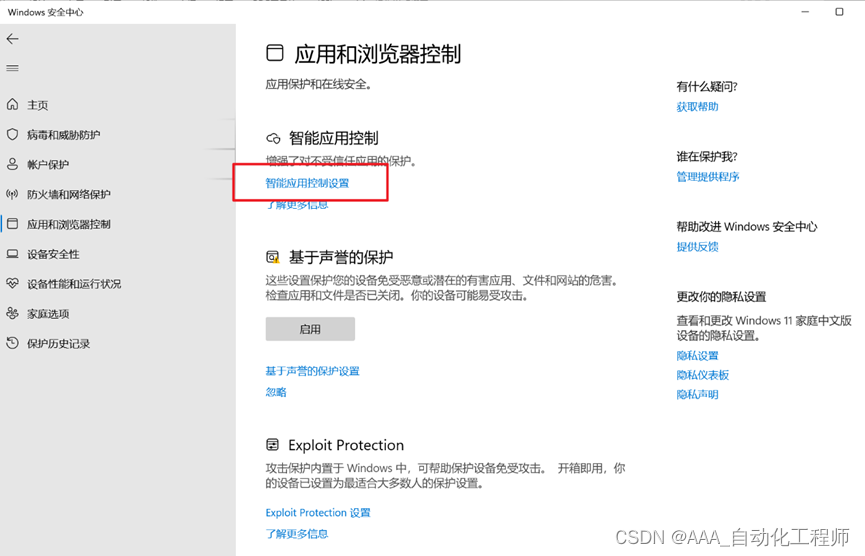Open 基于声誉的保护设置 link
This screenshot has width=865, height=556.
312,371
